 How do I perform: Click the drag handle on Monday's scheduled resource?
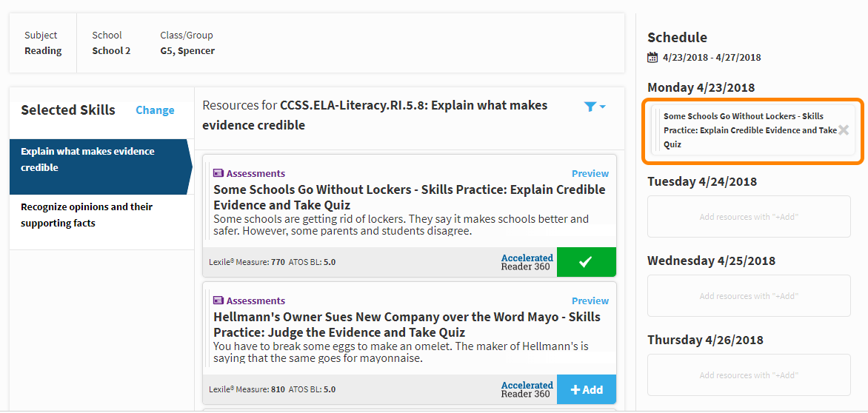point(657,130)
